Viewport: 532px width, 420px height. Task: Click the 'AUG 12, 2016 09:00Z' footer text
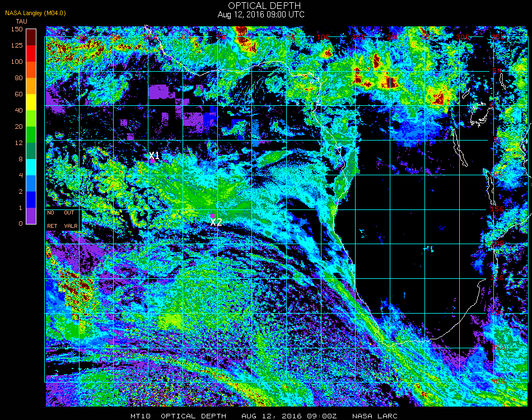click(289, 416)
